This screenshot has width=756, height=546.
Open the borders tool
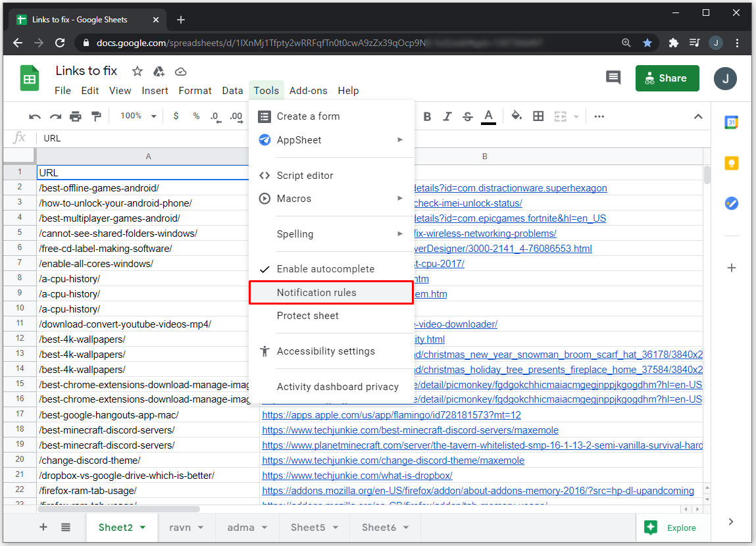pyautogui.click(x=539, y=116)
